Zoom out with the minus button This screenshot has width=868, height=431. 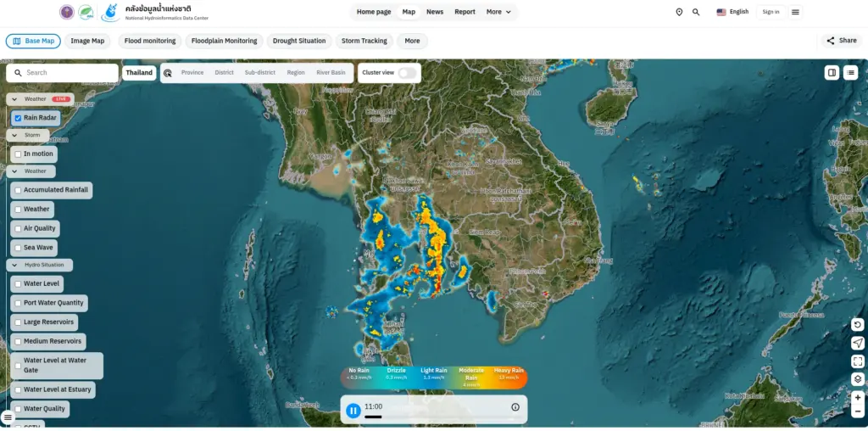coord(858,411)
